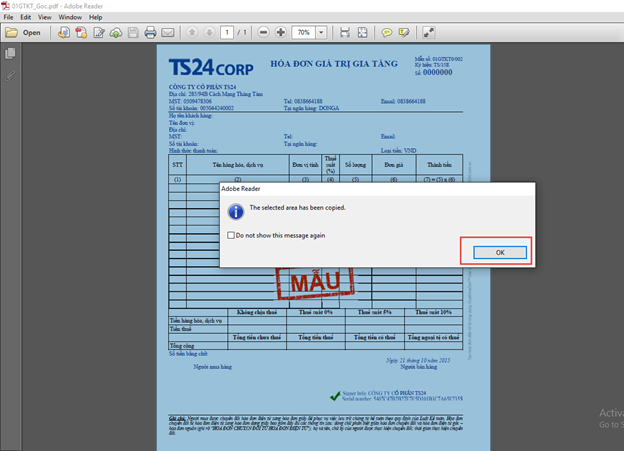
Task: Open the Edit menu
Action: click(25, 17)
